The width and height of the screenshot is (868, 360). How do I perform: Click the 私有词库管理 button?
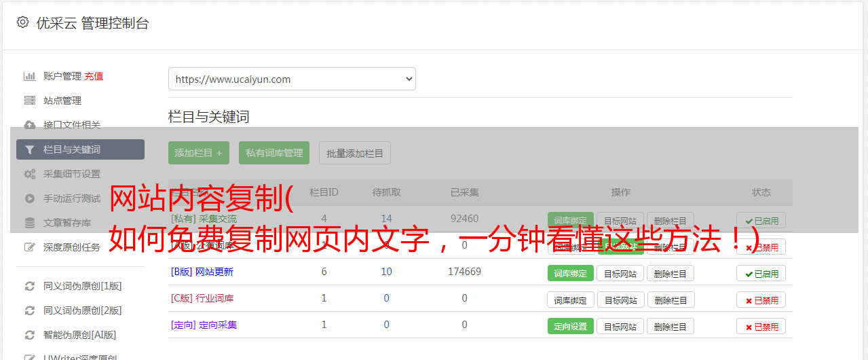[274, 153]
